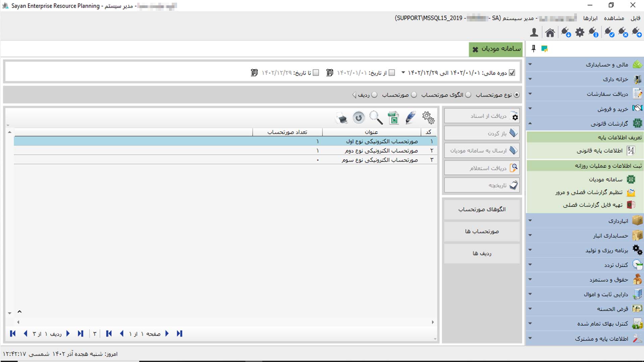Image resolution: width=644 pixels, height=362 pixels.
Task: Close the سامانه مودیان tab
Action: (475, 50)
